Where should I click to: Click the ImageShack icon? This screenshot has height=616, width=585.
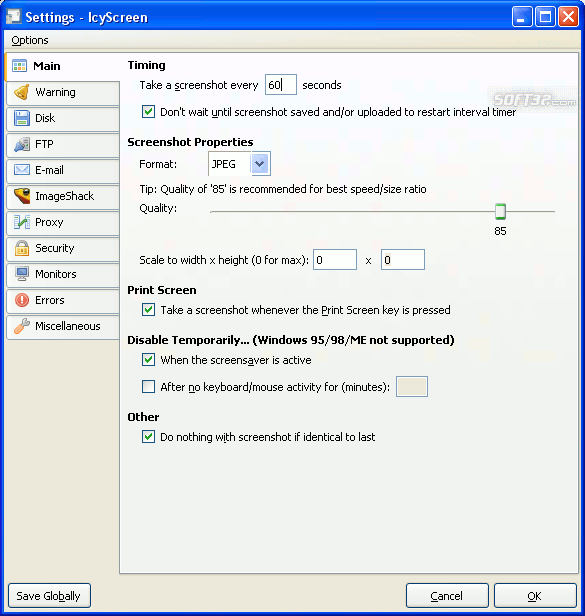22,196
